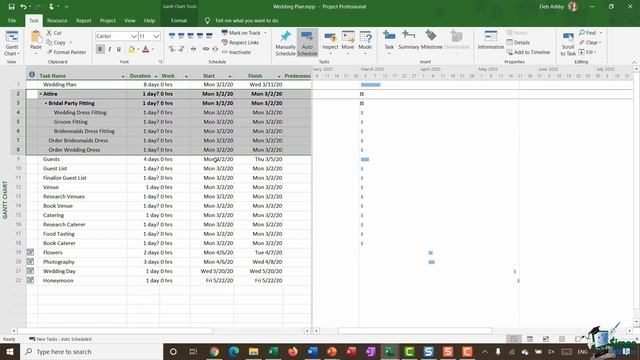Open File Explorer from the taskbar
Screen dimensions: 640x360
pyautogui.click(x=253, y=351)
